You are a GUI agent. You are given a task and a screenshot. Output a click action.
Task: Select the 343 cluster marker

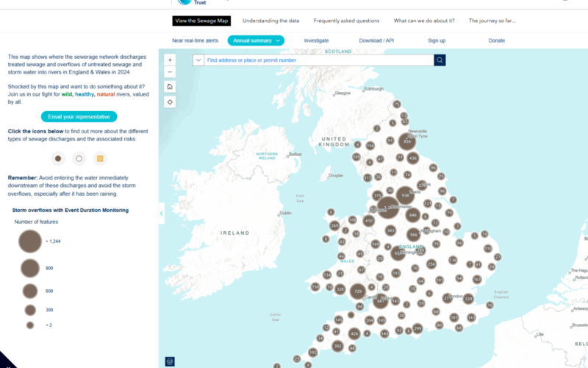pyautogui.click(x=390, y=230)
